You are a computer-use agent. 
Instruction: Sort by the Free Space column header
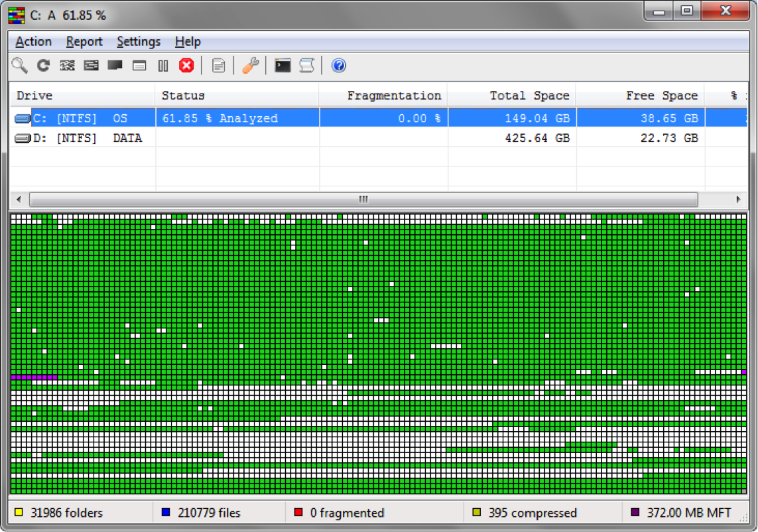641,96
